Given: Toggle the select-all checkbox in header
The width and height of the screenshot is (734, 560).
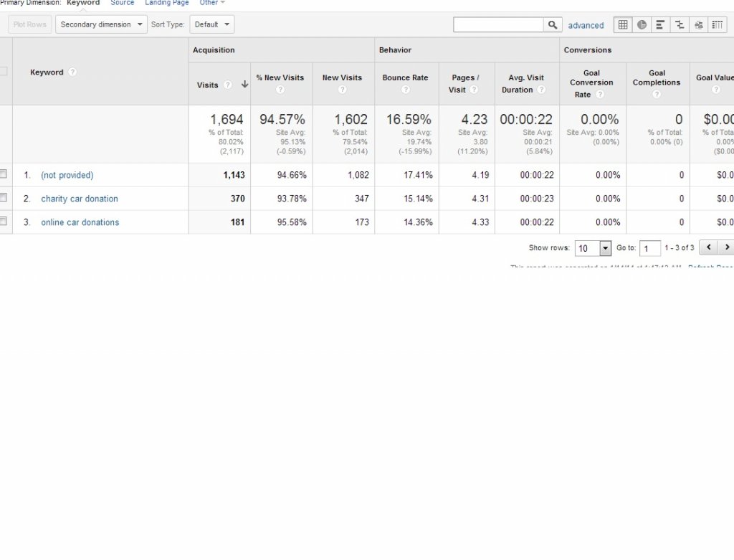Looking at the screenshot, I should click(x=4, y=71).
